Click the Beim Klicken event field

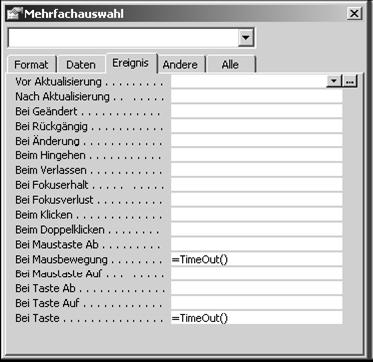257,215
